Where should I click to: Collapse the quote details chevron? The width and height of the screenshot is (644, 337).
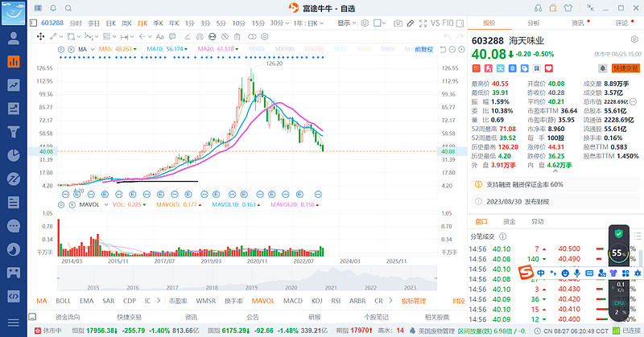coord(555,171)
